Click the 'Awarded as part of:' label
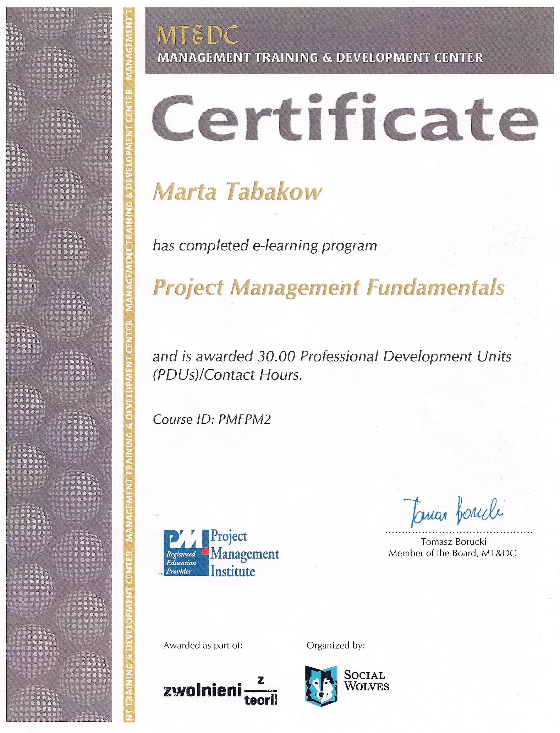 (x=203, y=646)
